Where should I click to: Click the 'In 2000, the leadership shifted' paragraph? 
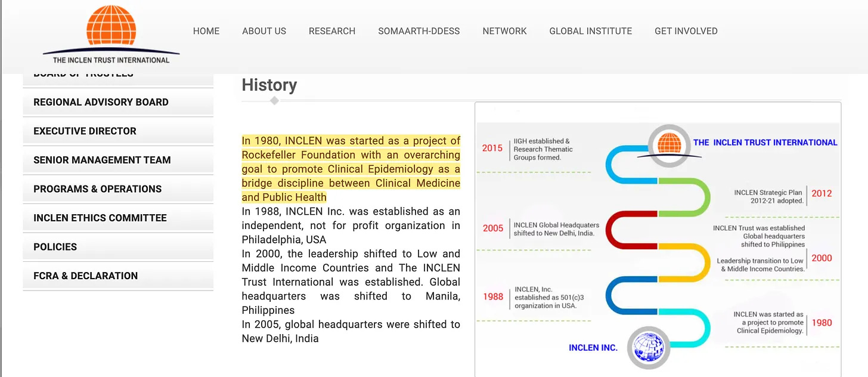(351, 282)
